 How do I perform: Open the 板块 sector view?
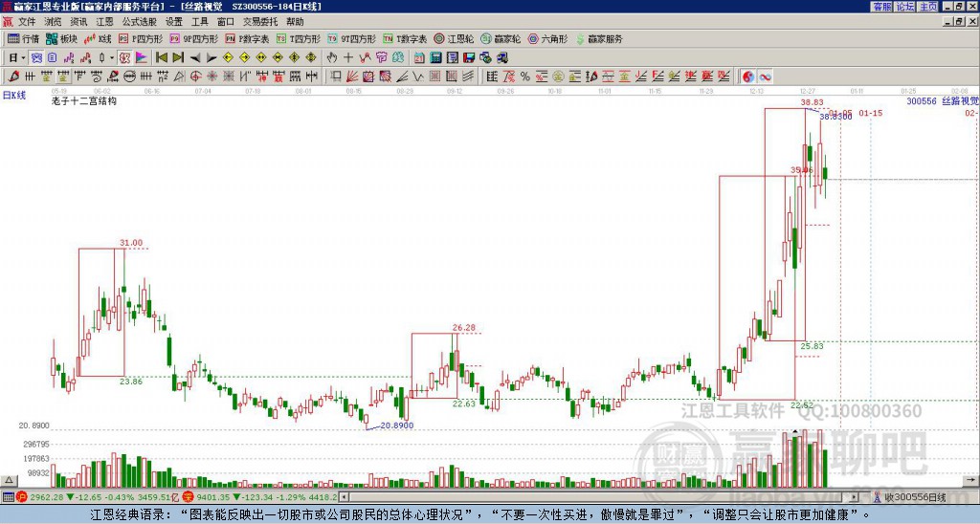(62, 38)
